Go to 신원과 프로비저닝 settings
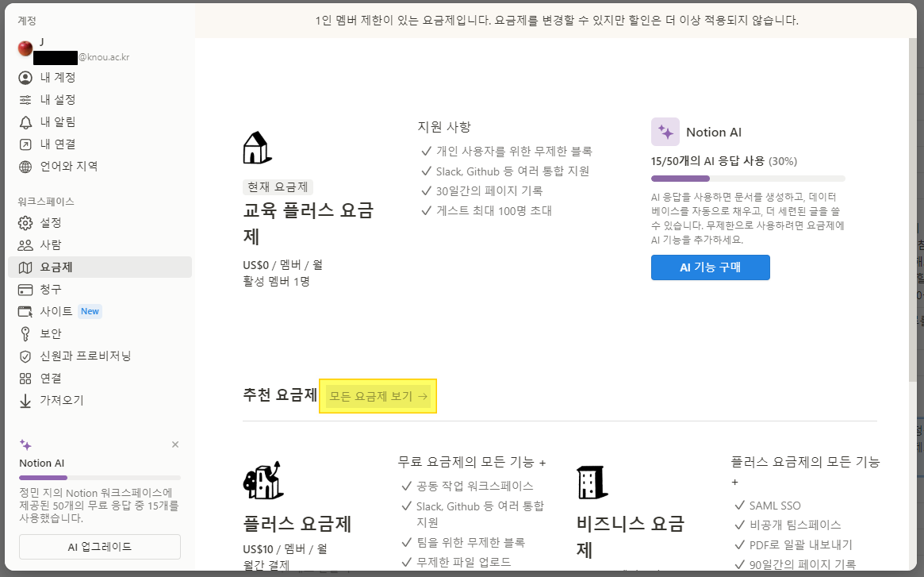 100,356
